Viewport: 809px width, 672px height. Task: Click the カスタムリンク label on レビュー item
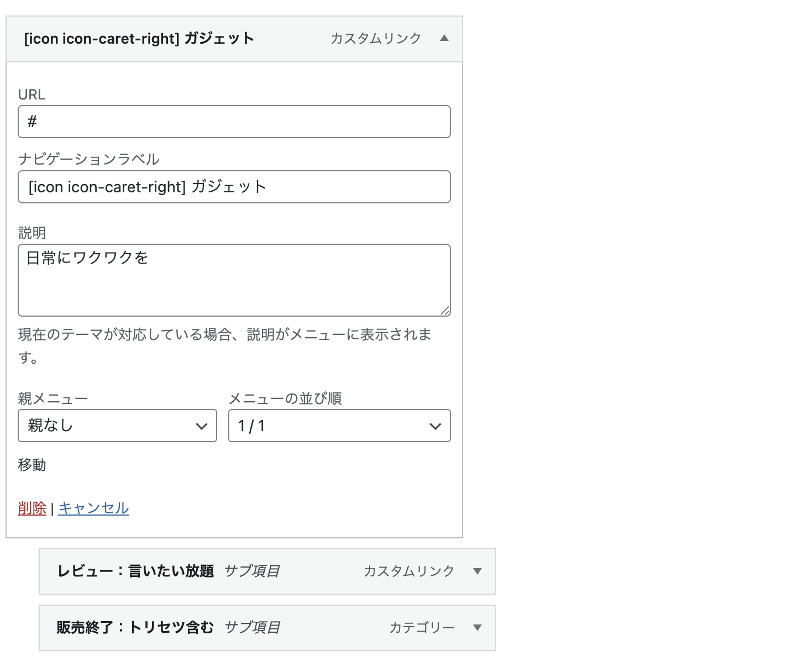(x=409, y=571)
